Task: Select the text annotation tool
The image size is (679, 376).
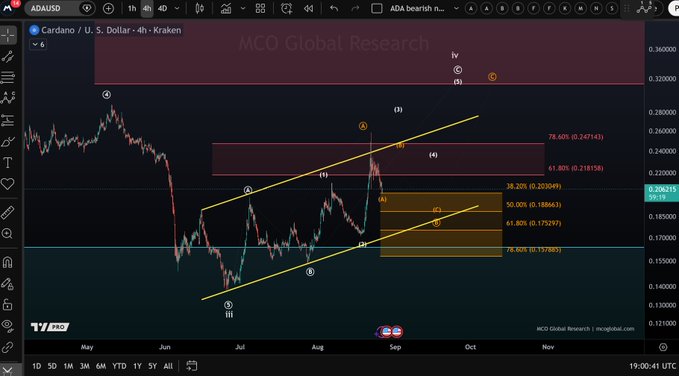Action: tap(8, 163)
